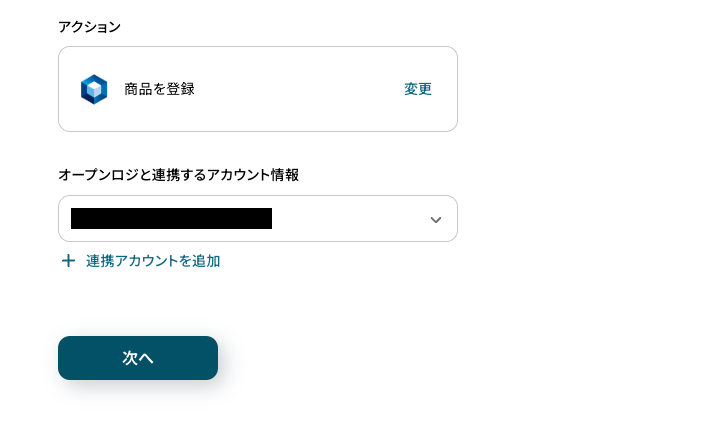Click the 次へ button
The width and height of the screenshot is (704, 434).
point(138,358)
